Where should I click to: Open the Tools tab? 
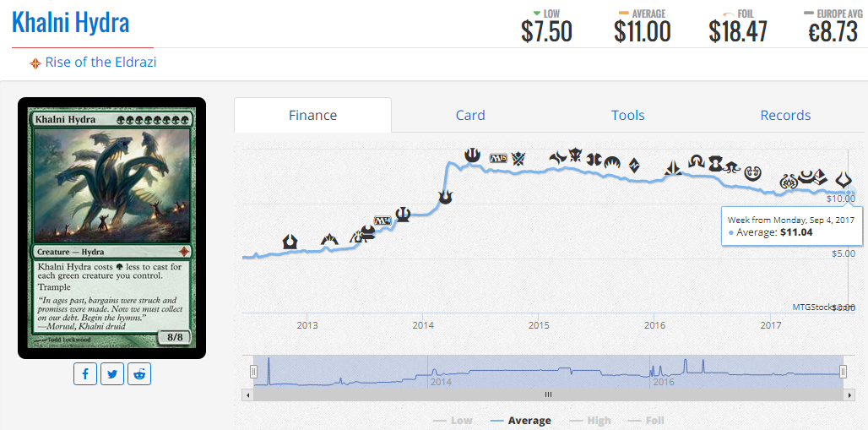(x=627, y=115)
